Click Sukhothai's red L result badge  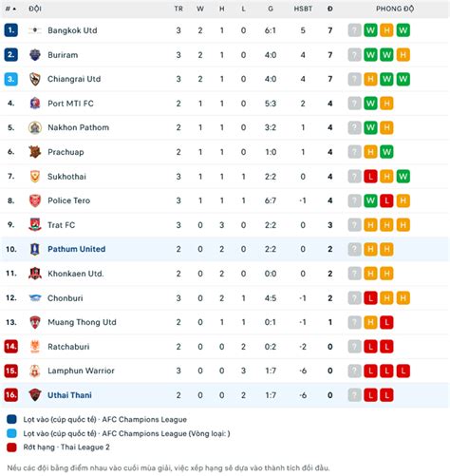pos(370,177)
